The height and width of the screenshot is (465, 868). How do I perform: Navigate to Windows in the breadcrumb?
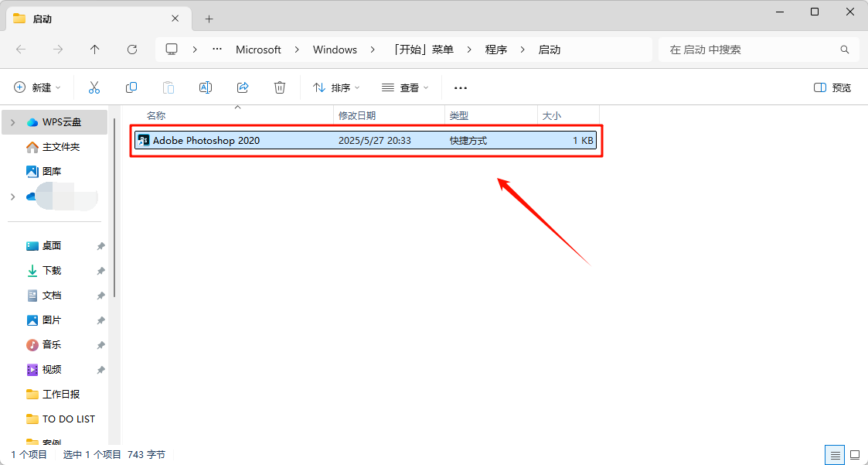[x=335, y=50]
